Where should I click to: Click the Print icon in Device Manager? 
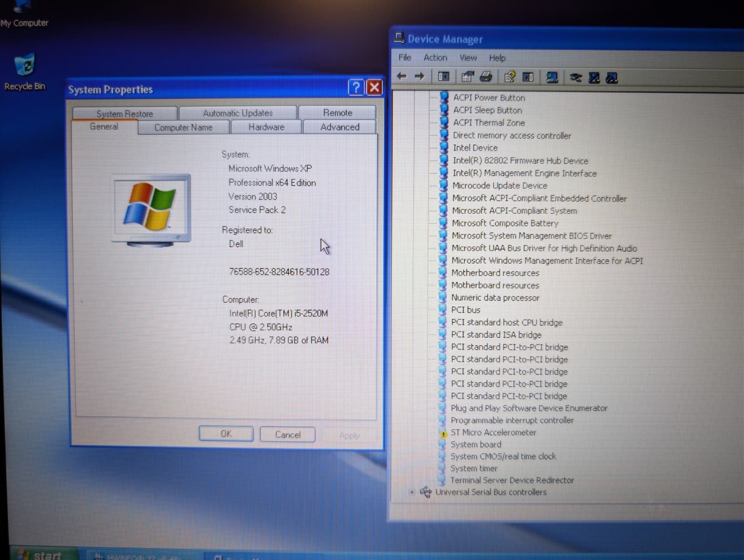(486, 77)
